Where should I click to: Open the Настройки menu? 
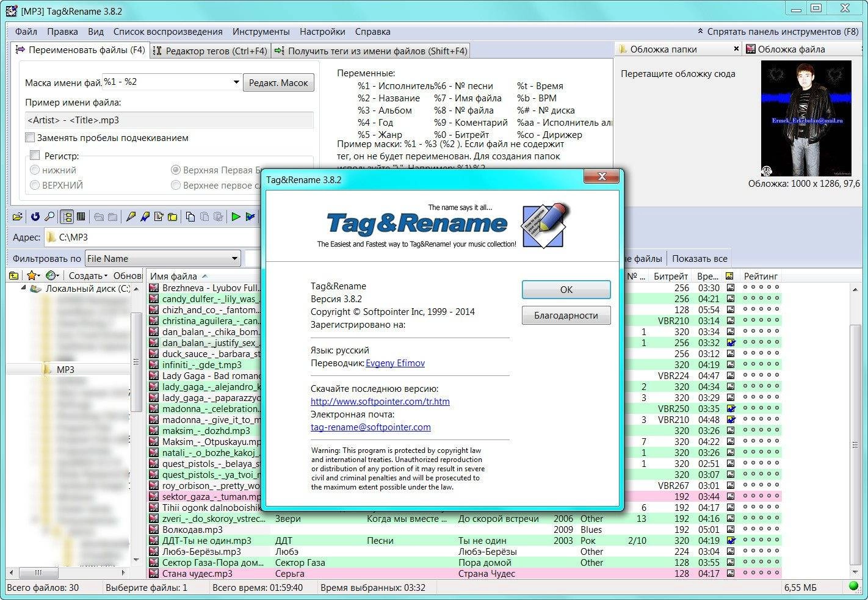[x=322, y=32]
